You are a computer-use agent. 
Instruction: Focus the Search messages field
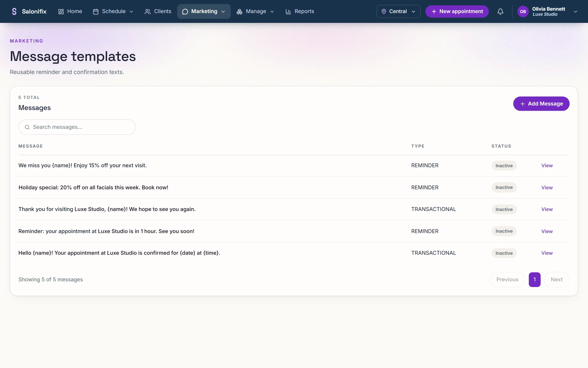[77, 127]
